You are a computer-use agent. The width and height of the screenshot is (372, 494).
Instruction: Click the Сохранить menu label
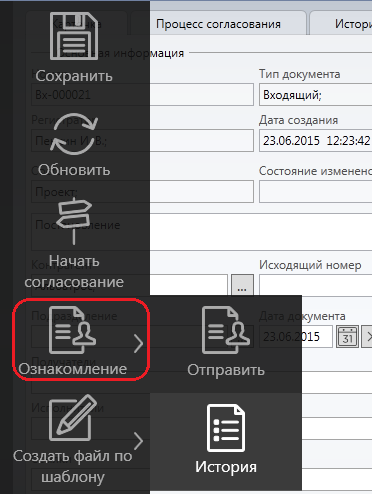click(74, 76)
